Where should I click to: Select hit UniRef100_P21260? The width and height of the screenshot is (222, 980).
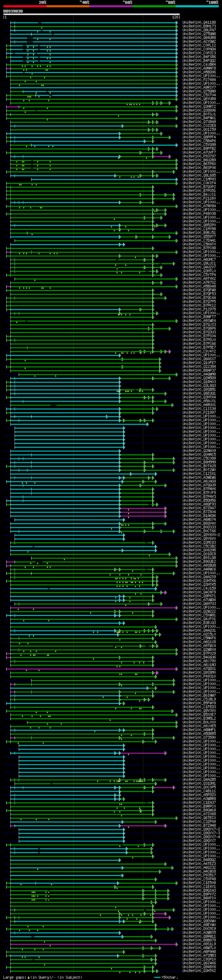[x=199, y=198]
